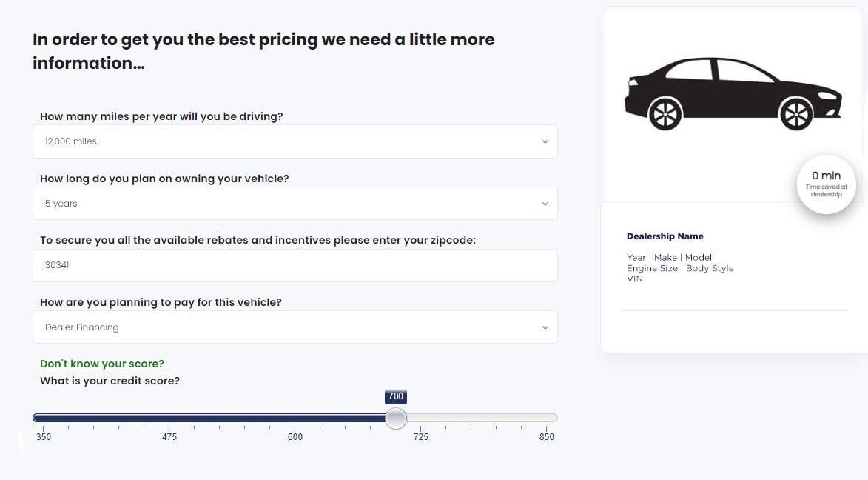
Task: Expand the vehicle ownership length dropdown
Action: pyautogui.click(x=295, y=204)
